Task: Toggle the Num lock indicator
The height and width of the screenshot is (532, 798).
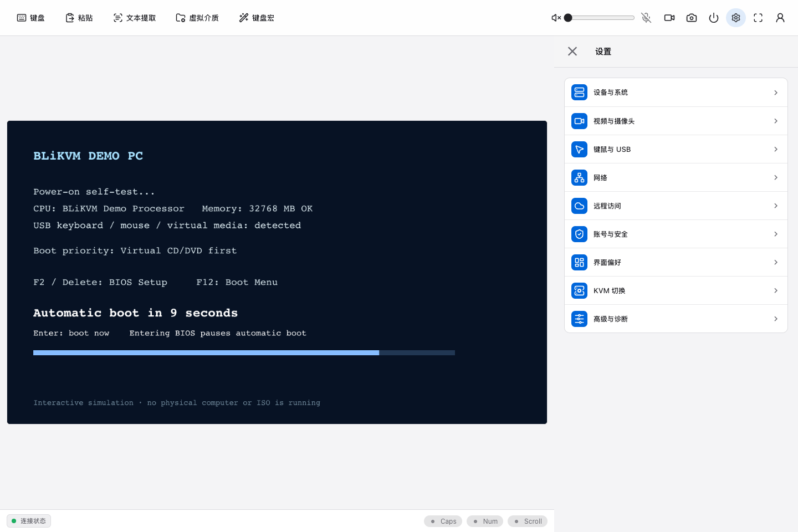Action: 485,521
